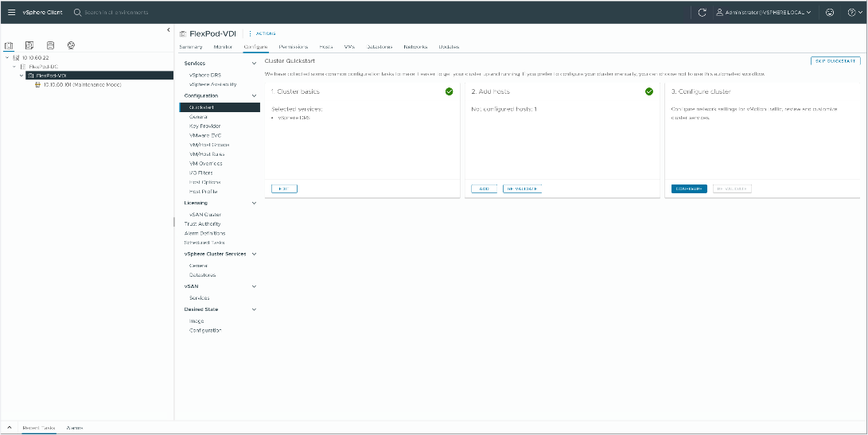Open the help question mark menu

[x=854, y=12]
